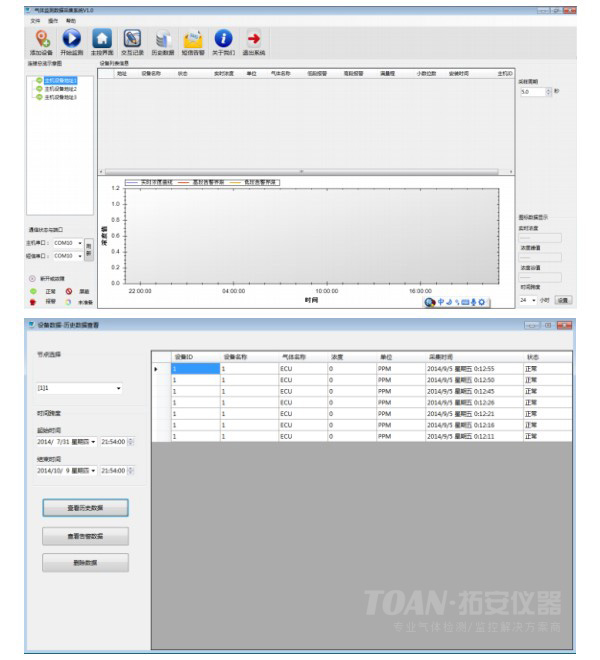Open the 帮助 (Help) menu
The height and width of the screenshot is (660, 600).
pyautogui.click(x=70, y=20)
